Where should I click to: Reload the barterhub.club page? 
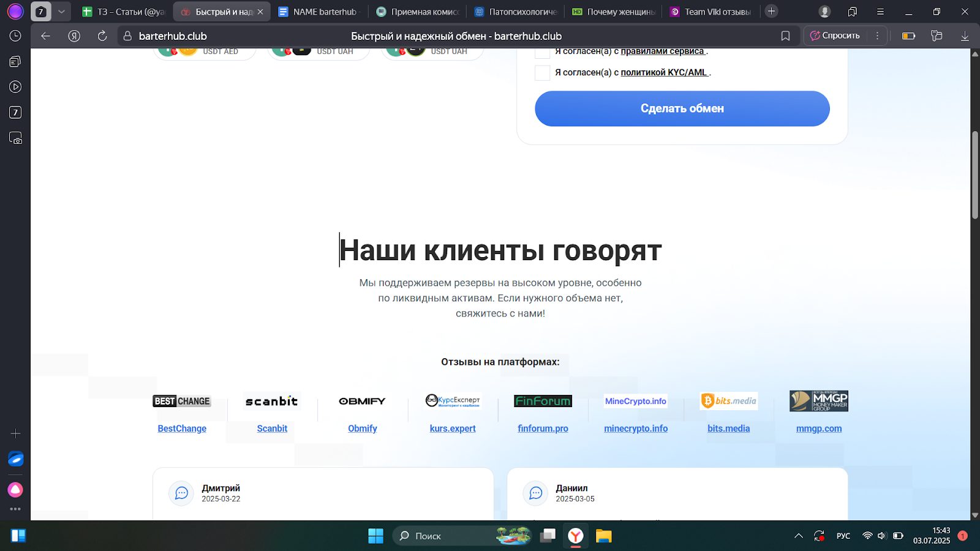coord(102,36)
